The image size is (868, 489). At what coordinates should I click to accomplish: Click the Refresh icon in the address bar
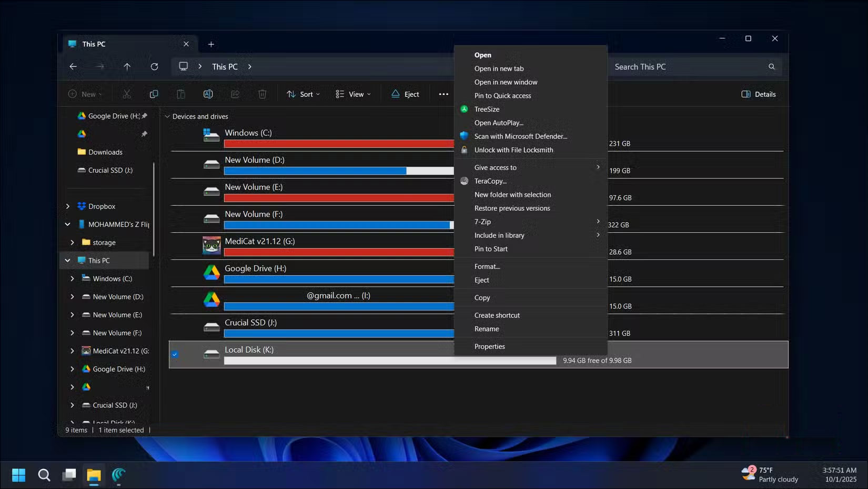(154, 66)
